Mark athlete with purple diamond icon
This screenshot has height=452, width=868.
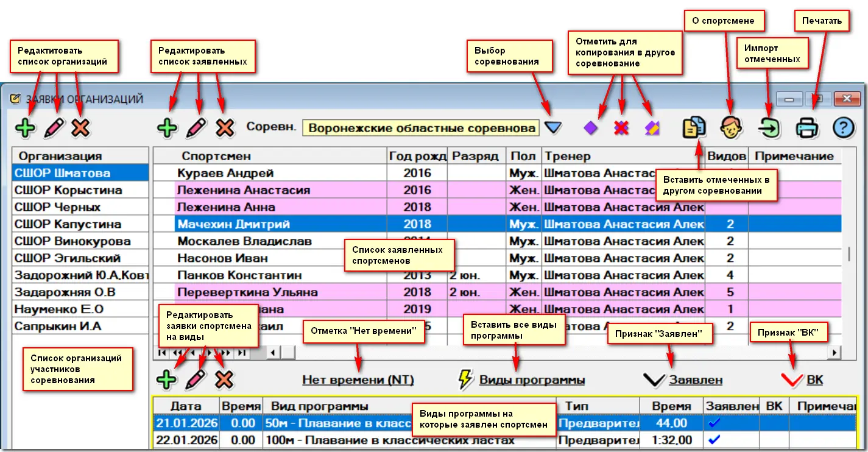click(591, 128)
